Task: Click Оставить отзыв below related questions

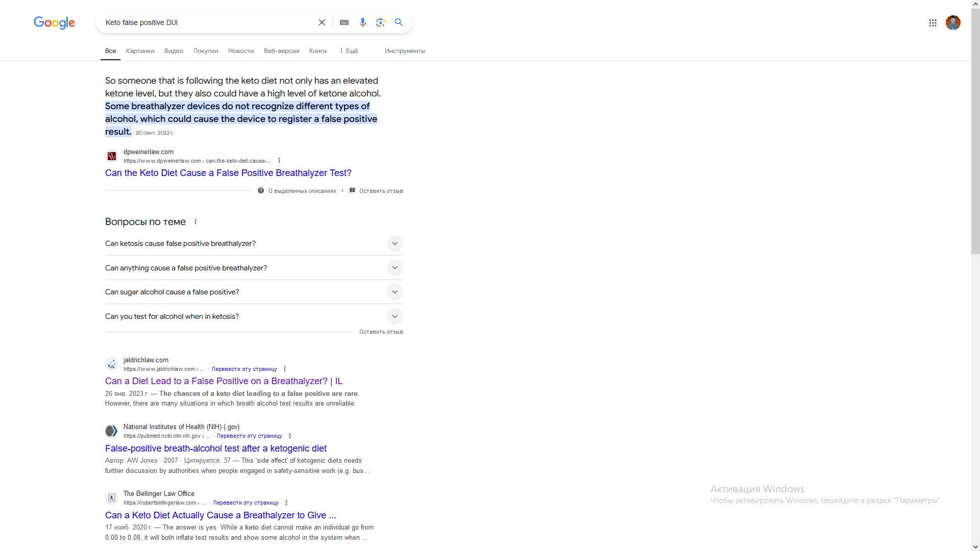Action: tap(381, 332)
